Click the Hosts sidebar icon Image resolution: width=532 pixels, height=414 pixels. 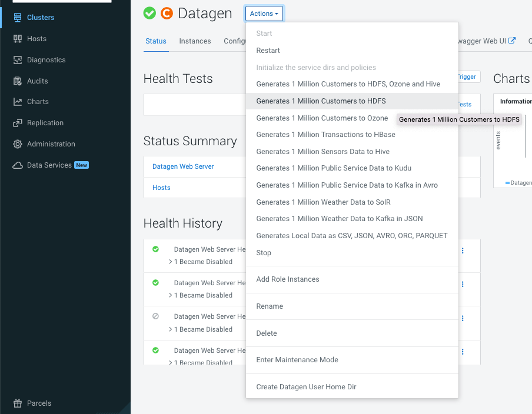(18, 39)
